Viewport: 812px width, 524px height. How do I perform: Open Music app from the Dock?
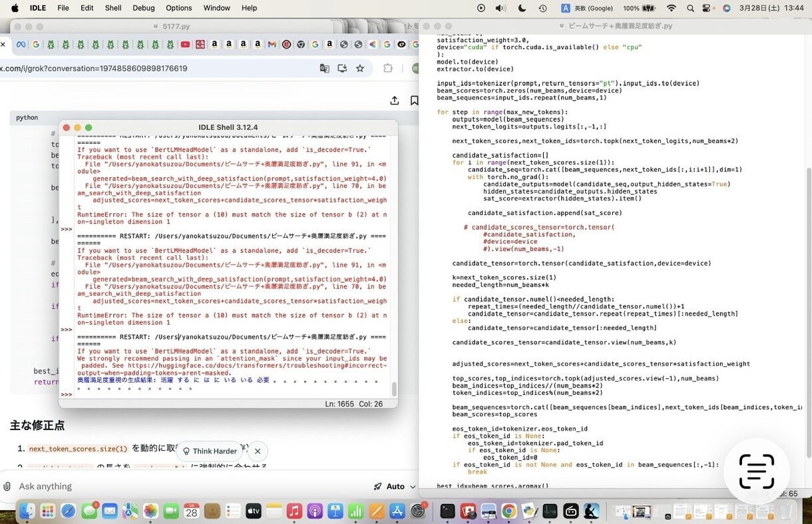[x=294, y=511]
